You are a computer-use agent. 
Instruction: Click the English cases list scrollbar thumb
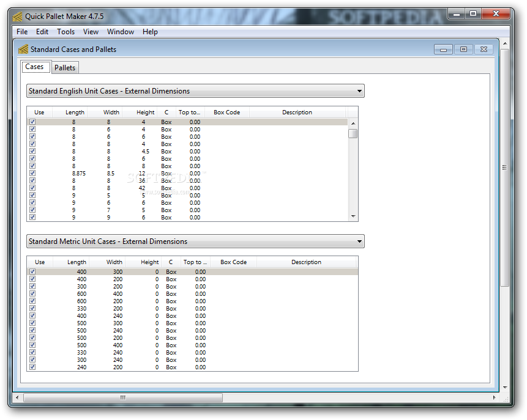(353, 134)
